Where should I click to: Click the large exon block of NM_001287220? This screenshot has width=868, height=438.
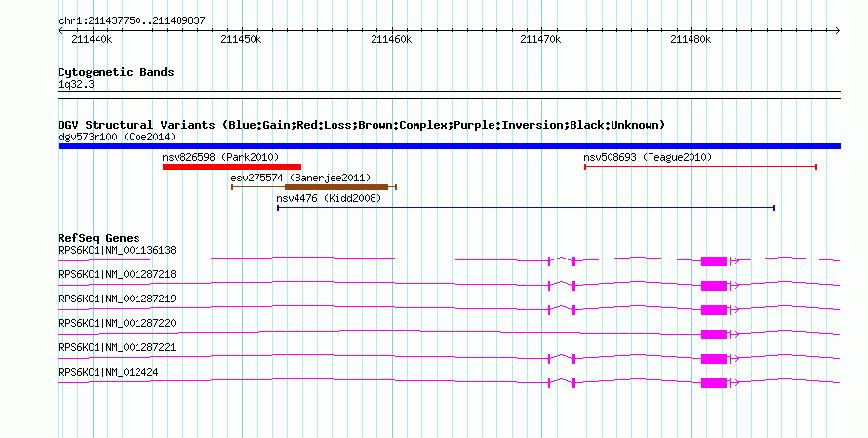714,335
